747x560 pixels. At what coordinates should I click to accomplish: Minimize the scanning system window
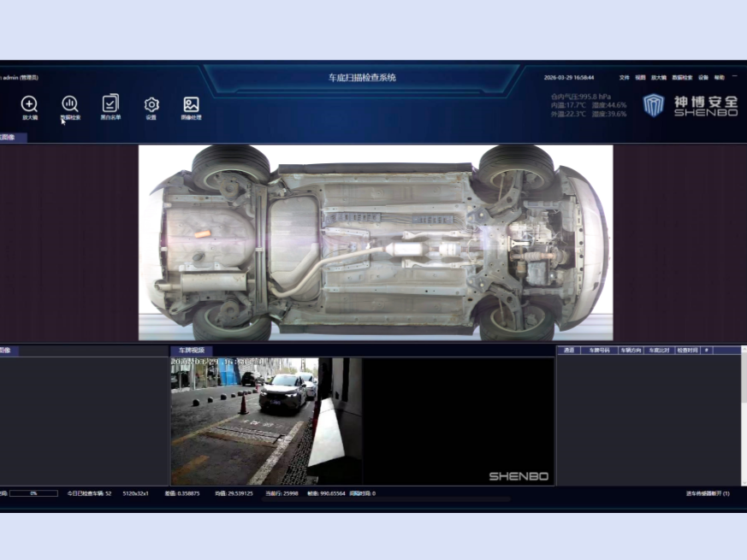[x=735, y=76]
